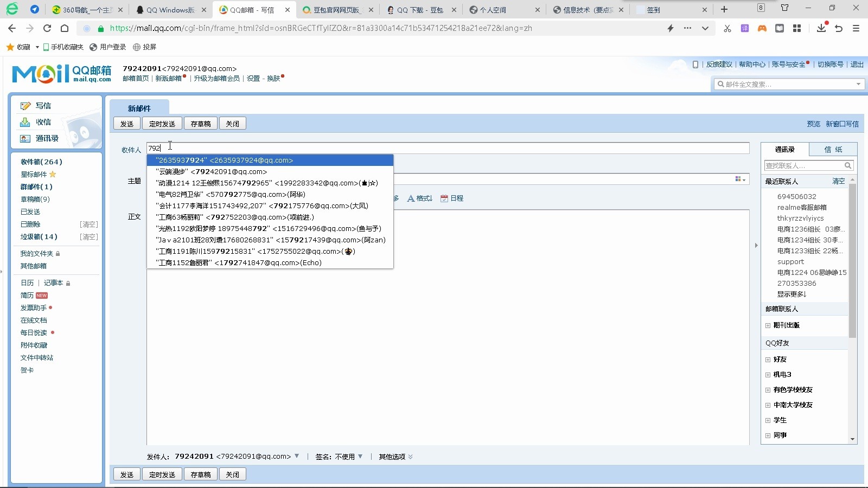Viewport: 868px width, 488px height.
Task: Click the 格式 text format icon
Action: pyautogui.click(x=411, y=198)
